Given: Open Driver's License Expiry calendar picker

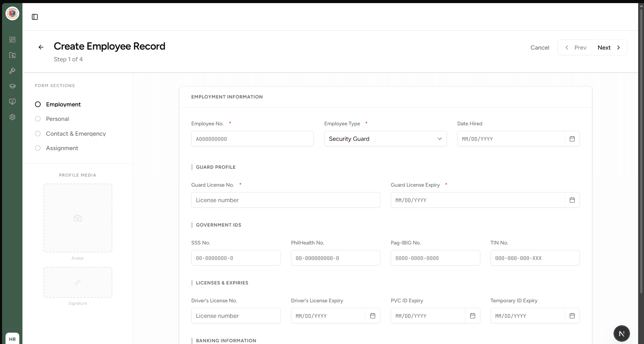Looking at the screenshot, I should coord(373,316).
